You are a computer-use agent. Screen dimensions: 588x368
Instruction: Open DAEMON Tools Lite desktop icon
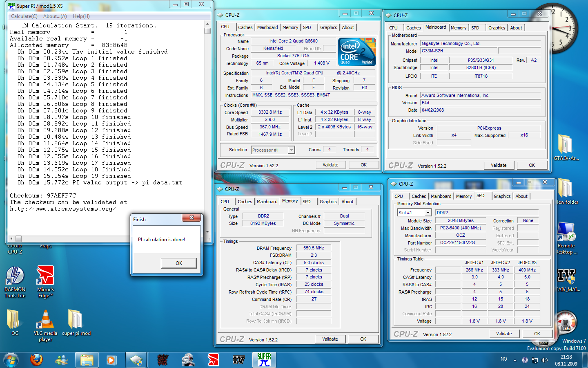click(15, 282)
